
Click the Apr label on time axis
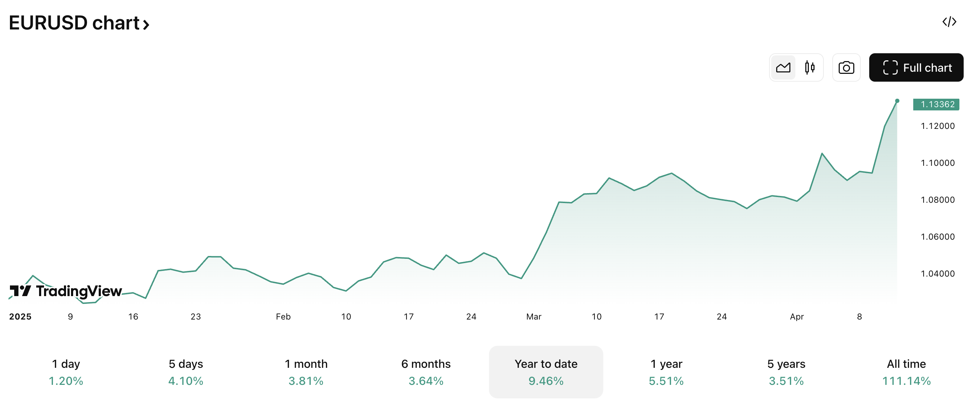(797, 317)
